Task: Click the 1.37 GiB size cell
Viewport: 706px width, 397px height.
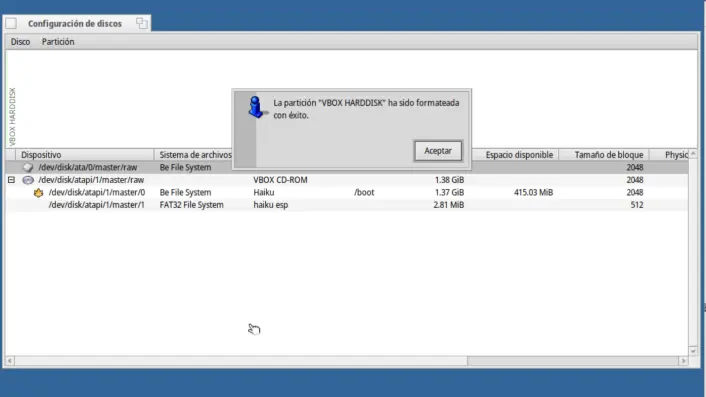Action: tap(449, 193)
